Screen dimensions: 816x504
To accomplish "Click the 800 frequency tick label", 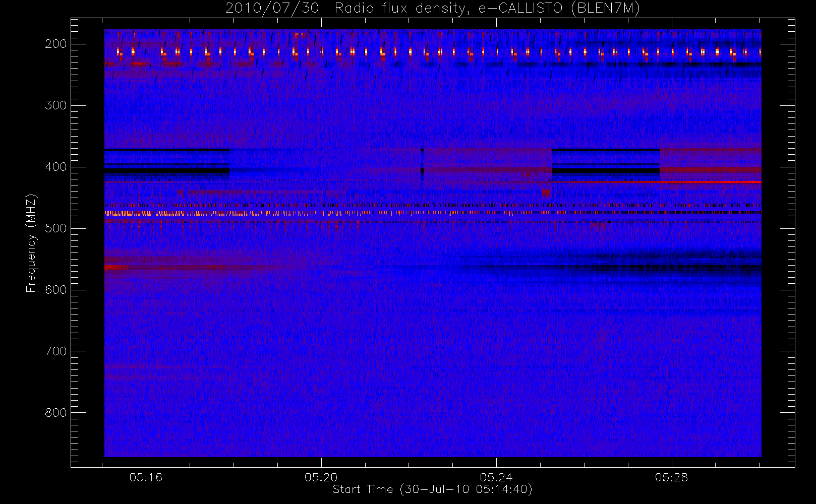I will pyautogui.click(x=55, y=413).
